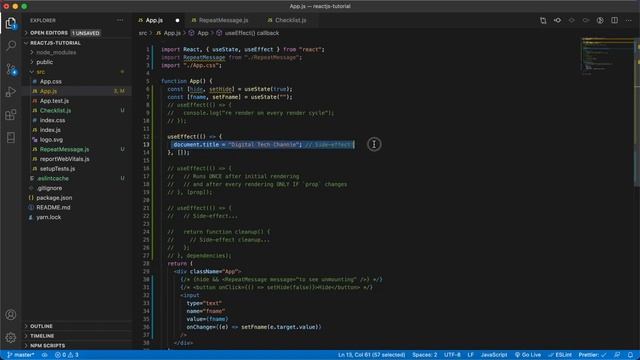Image resolution: width=640 pixels, height=360 pixels.
Task: Collapse the src folder
Action: point(41,72)
